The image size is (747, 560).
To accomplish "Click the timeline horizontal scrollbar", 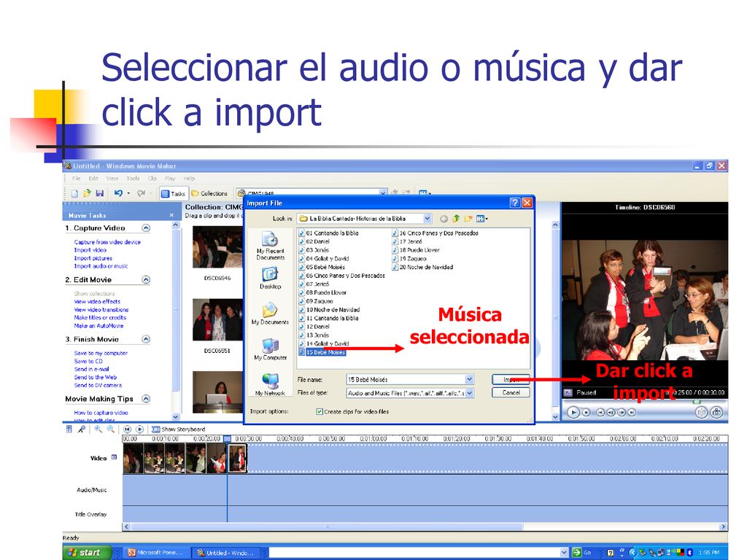I will tap(328, 526).
